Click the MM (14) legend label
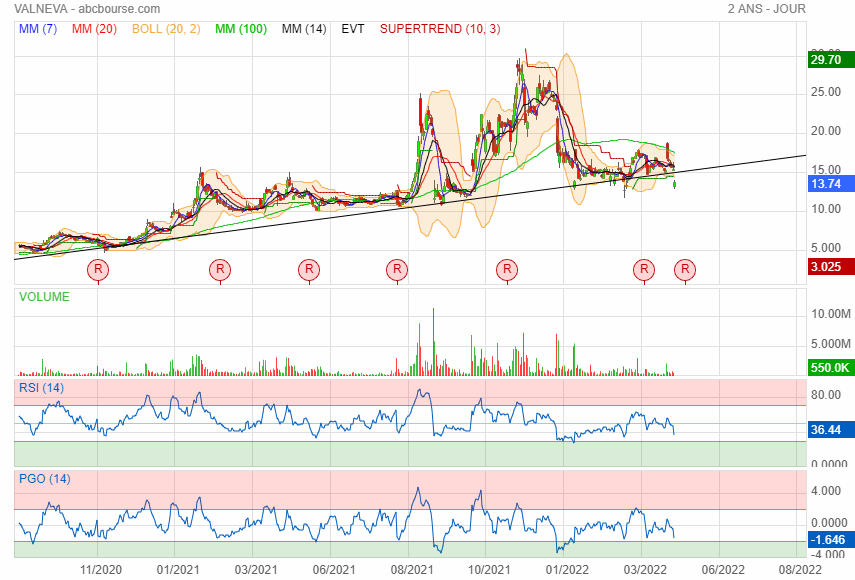Image resolution: width=855 pixels, height=580 pixels. point(304,29)
